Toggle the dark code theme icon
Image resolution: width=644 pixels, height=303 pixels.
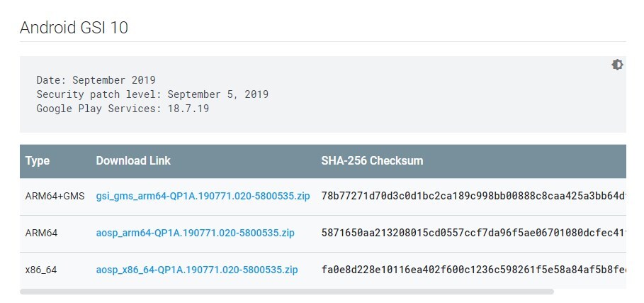coord(617,65)
